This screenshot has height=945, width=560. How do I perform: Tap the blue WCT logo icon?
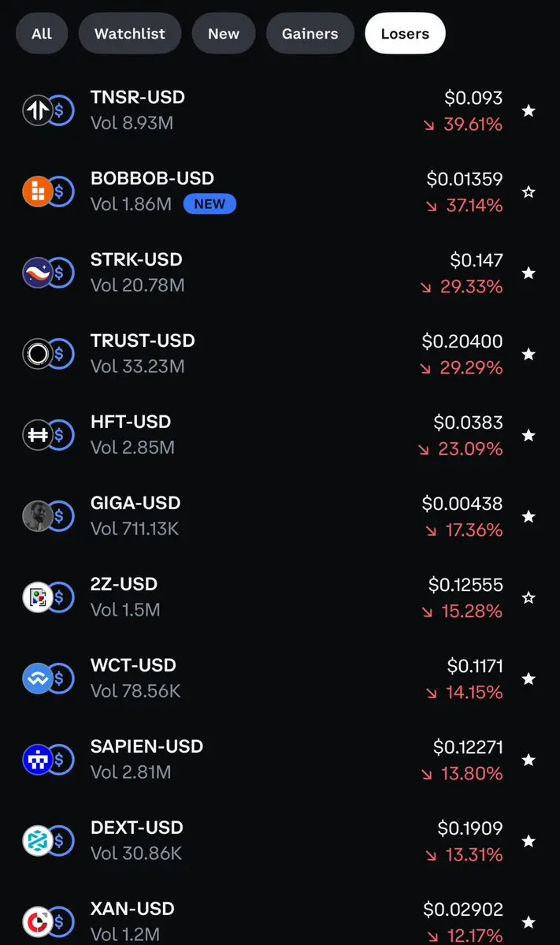[x=37, y=679]
